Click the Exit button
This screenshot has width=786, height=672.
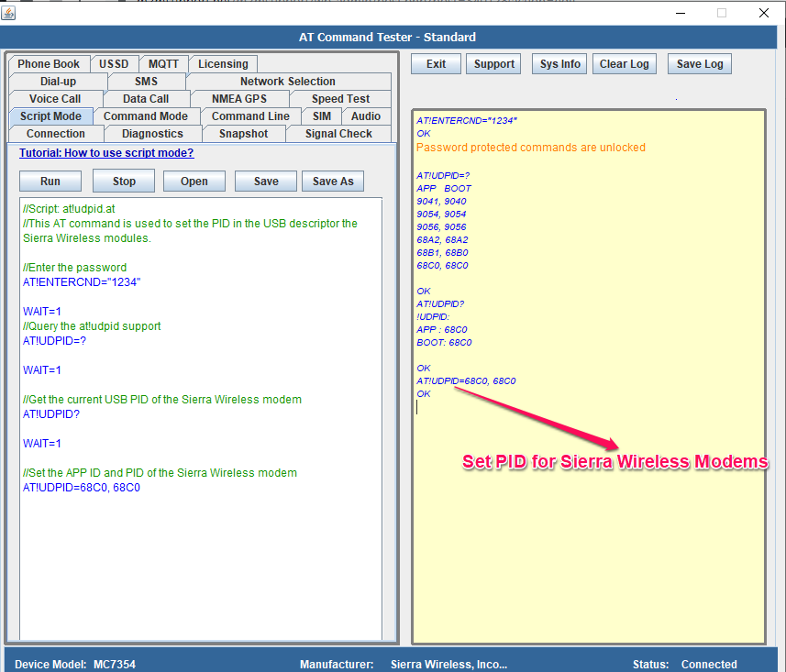(437, 63)
